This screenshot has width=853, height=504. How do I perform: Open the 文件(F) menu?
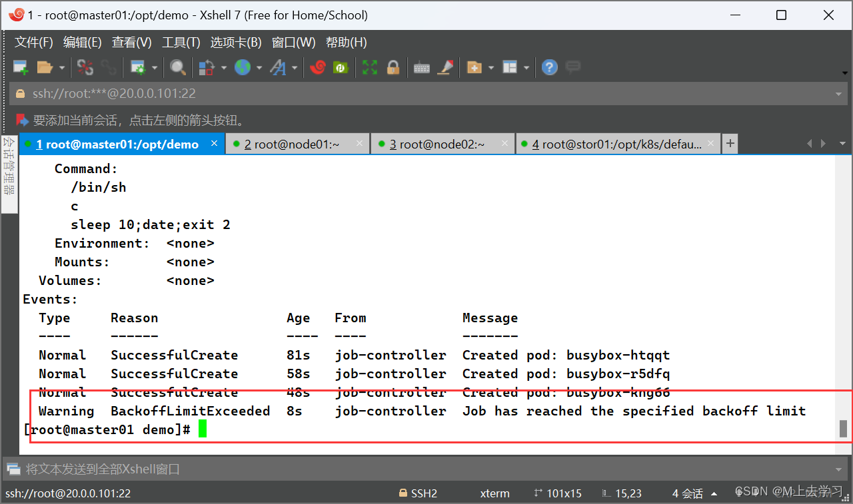[x=34, y=43]
